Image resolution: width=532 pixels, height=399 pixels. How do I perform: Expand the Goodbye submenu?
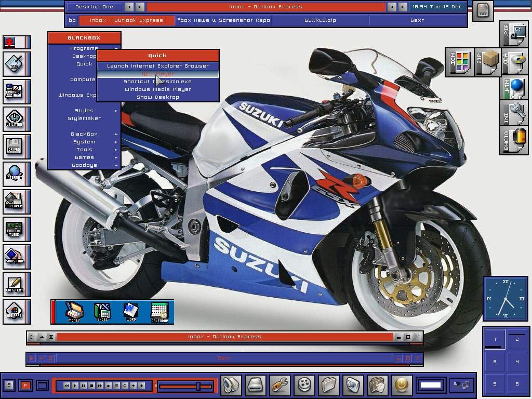85,165
